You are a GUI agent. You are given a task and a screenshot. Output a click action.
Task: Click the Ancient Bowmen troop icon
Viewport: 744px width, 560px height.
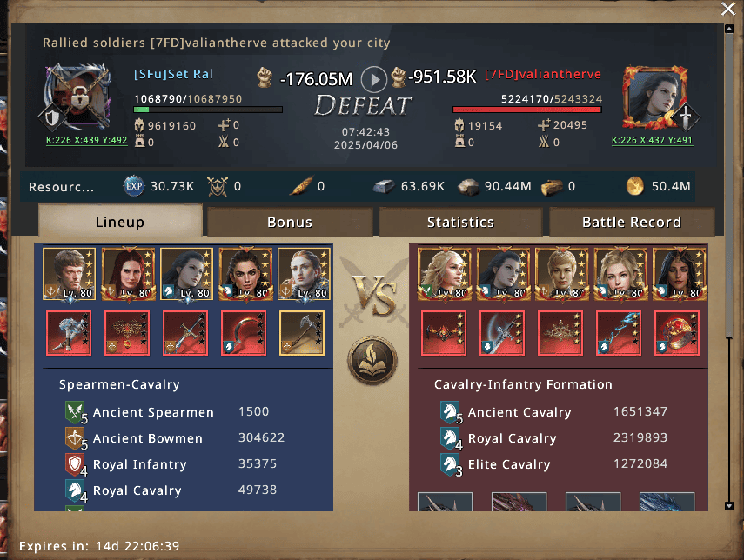(76, 438)
